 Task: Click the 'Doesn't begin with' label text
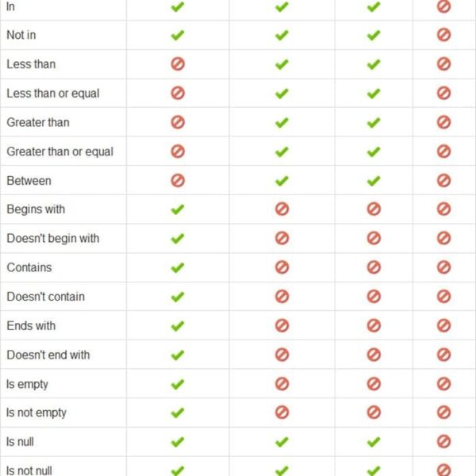53,238
